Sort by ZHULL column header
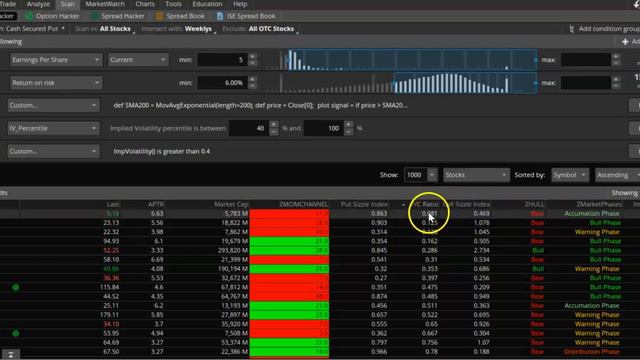 click(x=535, y=204)
